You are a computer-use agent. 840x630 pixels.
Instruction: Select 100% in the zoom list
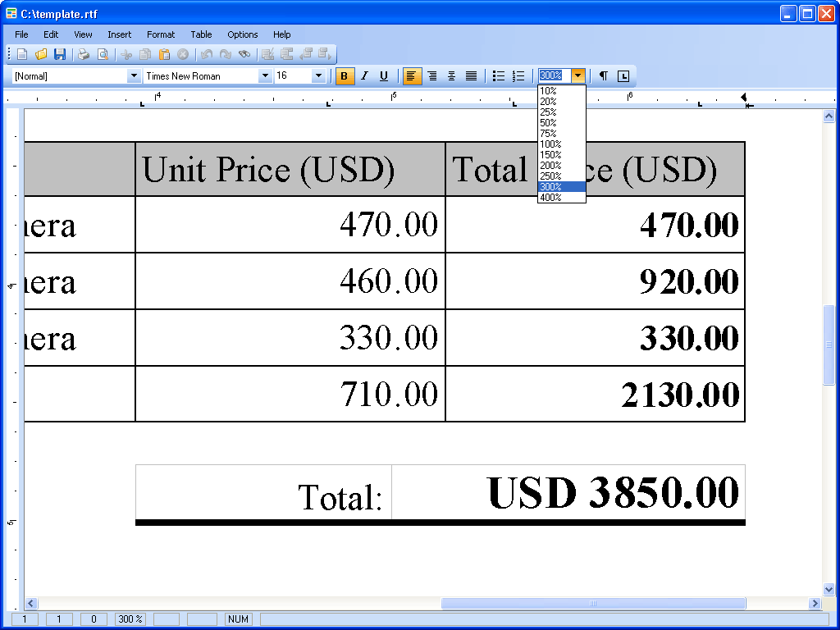(x=551, y=144)
